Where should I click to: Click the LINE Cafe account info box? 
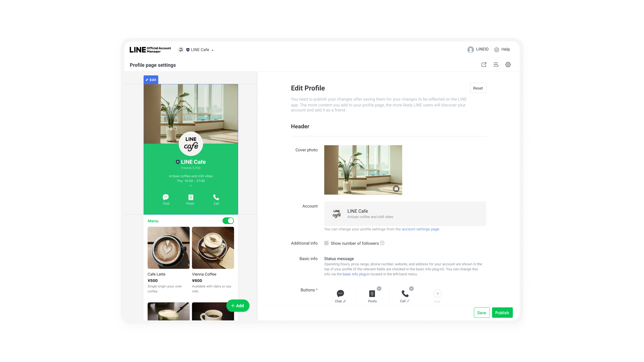pos(405,214)
